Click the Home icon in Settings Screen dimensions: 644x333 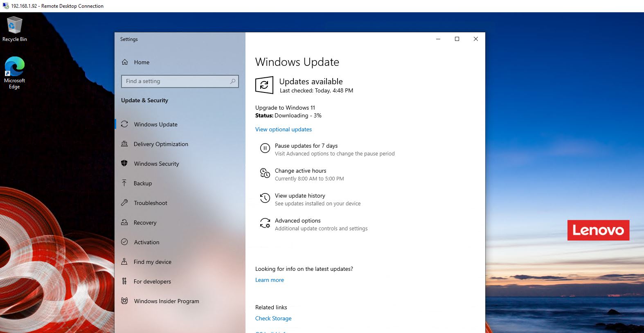125,62
